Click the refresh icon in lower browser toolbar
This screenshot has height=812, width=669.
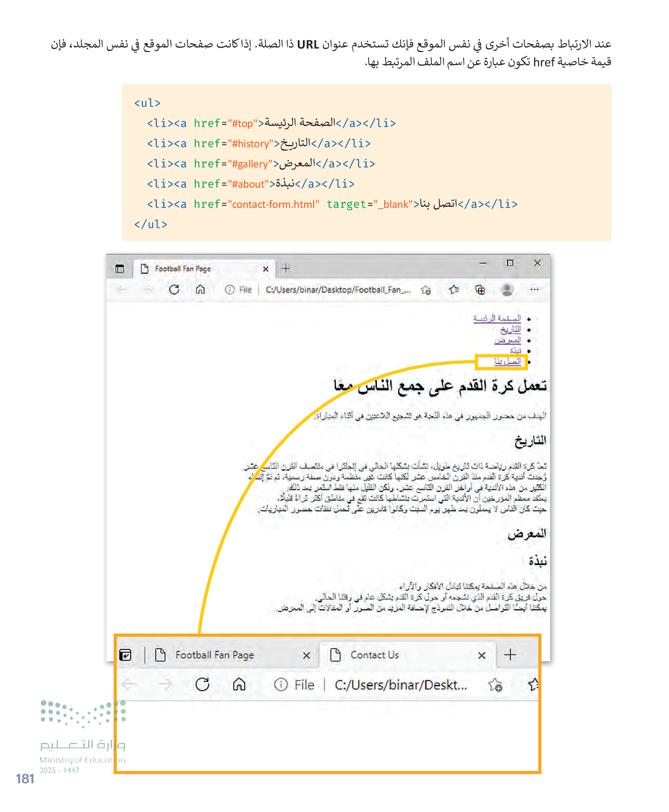click(x=202, y=685)
